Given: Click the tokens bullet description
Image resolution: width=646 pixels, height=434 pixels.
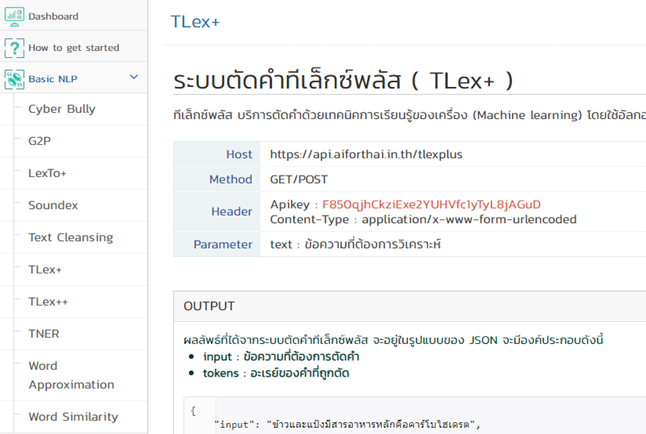Looking at the screenshot, I should coord(276,373).
